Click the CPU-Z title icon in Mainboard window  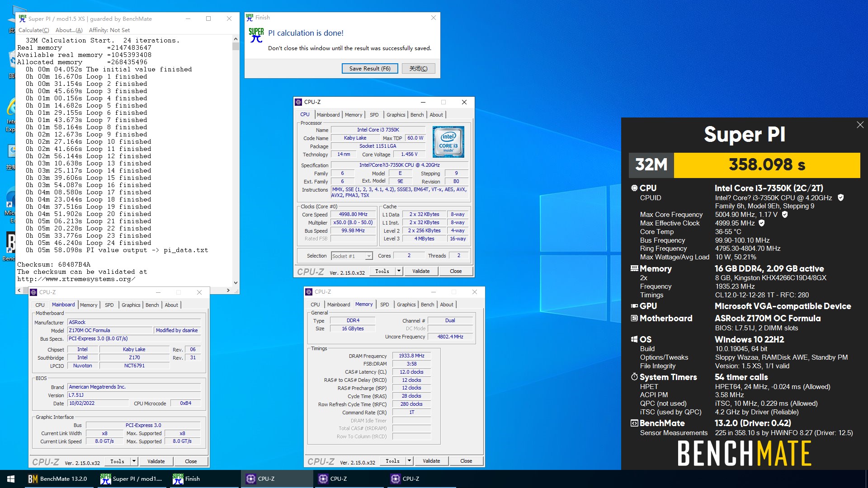33,292
